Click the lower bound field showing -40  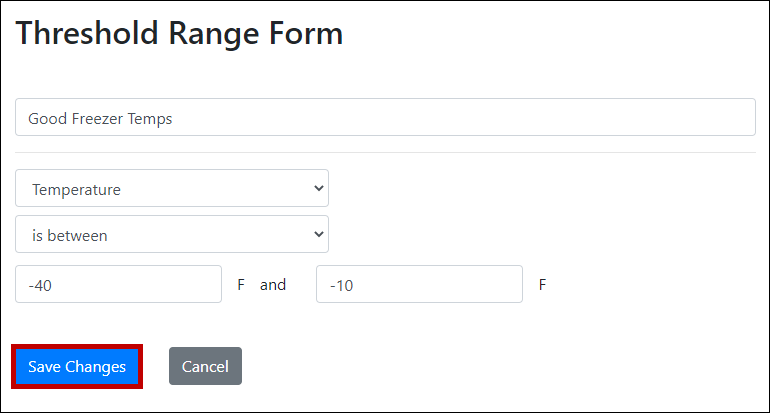(118, 285)
